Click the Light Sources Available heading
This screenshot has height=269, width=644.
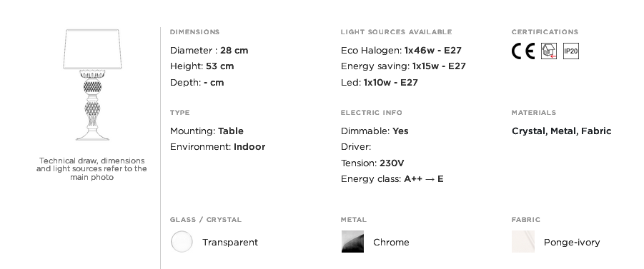pos(397,32)
